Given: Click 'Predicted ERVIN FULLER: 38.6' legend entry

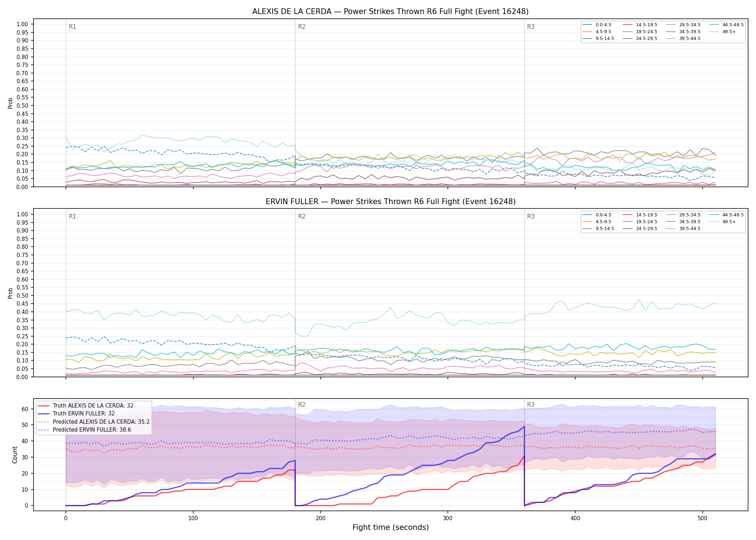Looking at the screenshot, I should point(85,430).
